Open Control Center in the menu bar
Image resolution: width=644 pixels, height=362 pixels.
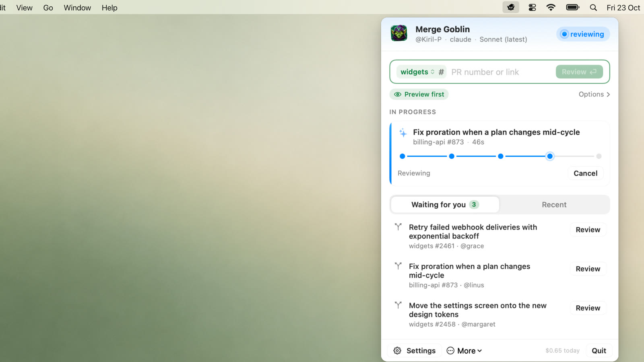pos(532,7)
